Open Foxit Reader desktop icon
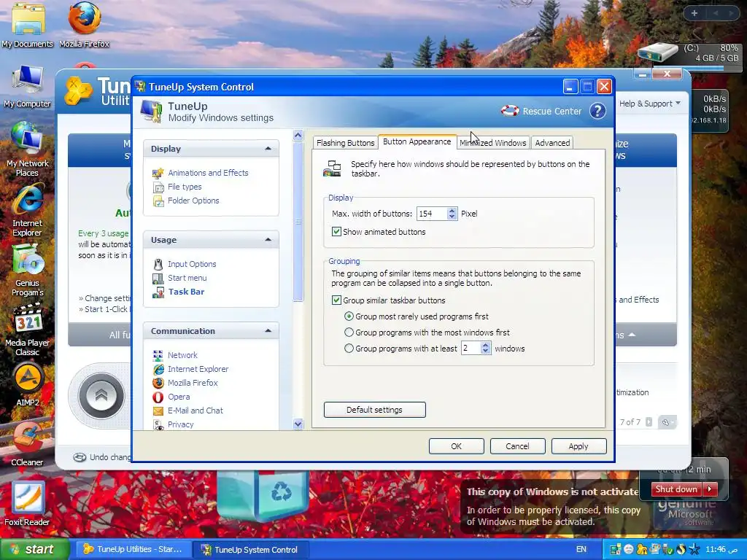The height and width of the screenshot is (560, 747). pyautogui.click(x=27, y=504)
